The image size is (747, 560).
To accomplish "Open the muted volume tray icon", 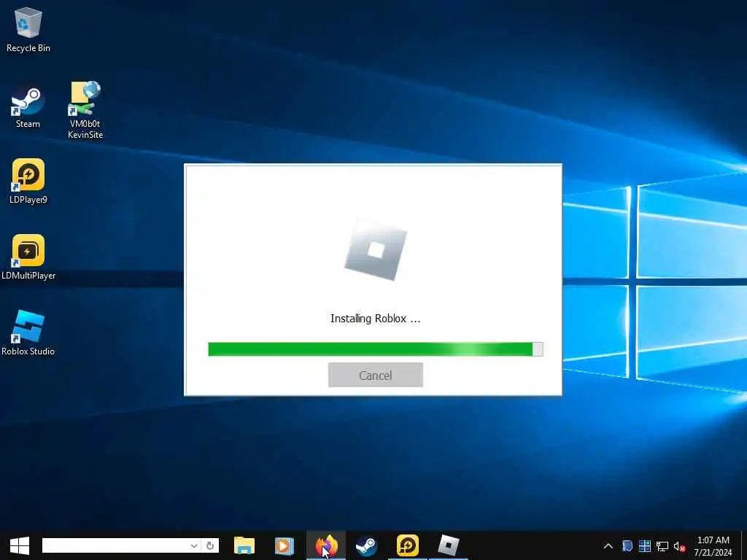I will click(x=679, y=546).
